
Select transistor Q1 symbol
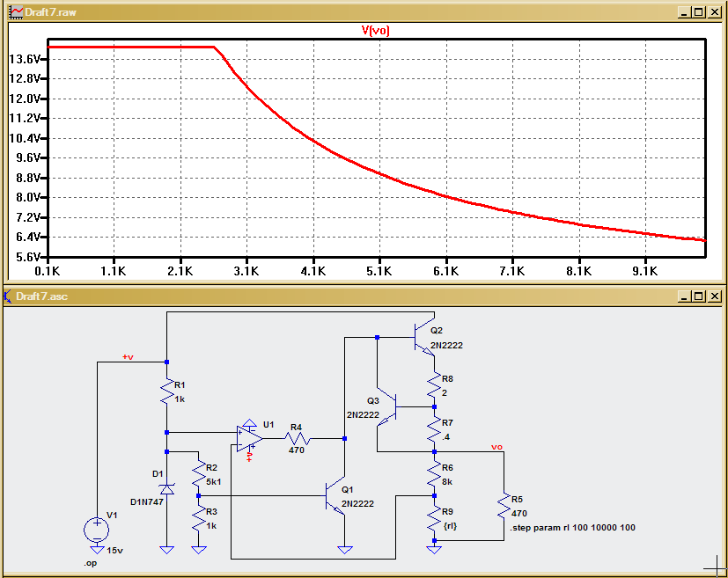point(335,496)
